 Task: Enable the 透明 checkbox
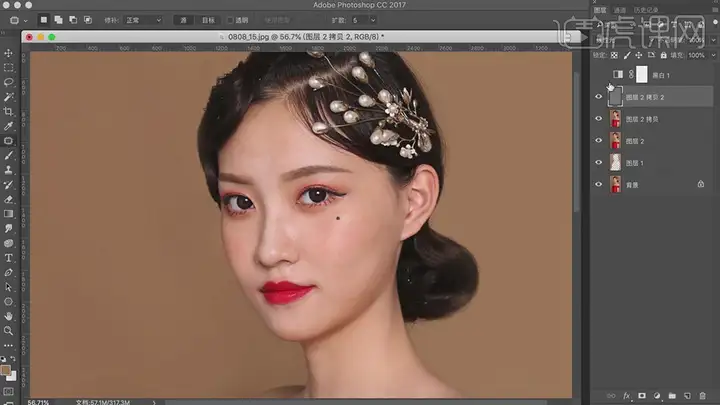tap(231, 20)
